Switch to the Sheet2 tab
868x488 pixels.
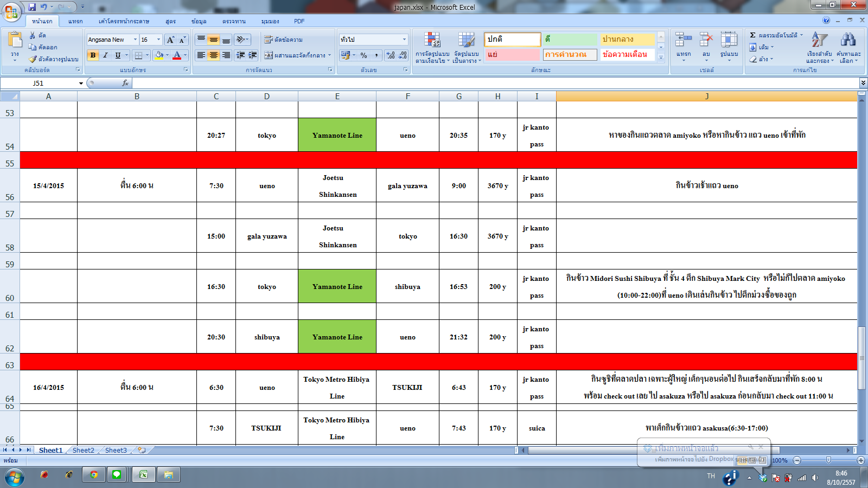[x=84, y=450]
